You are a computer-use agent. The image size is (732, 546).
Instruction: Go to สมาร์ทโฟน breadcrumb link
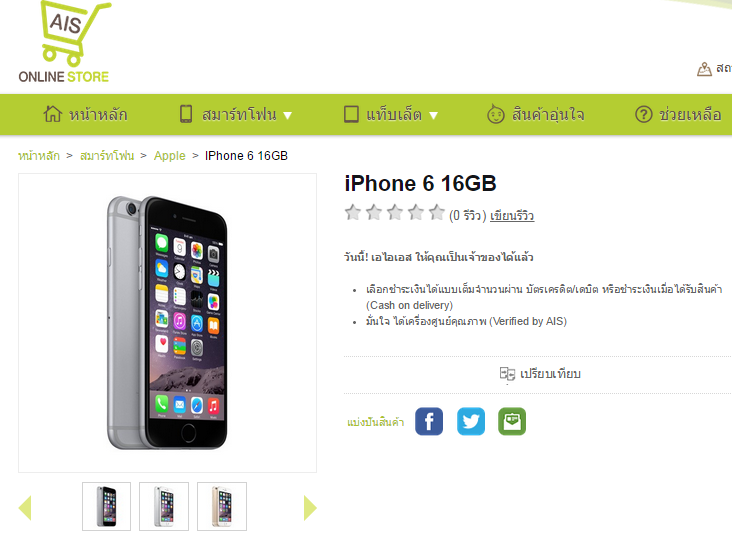tap(107, 155)
